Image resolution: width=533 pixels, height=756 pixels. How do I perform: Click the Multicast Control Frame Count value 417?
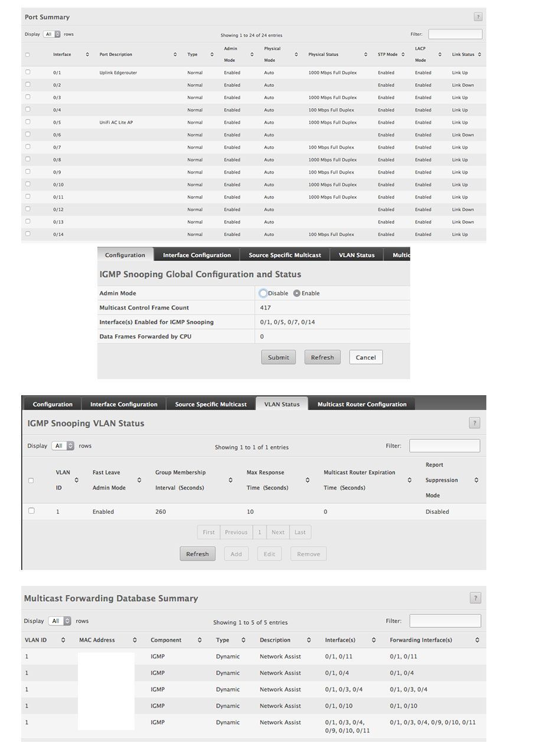point(266,308)
